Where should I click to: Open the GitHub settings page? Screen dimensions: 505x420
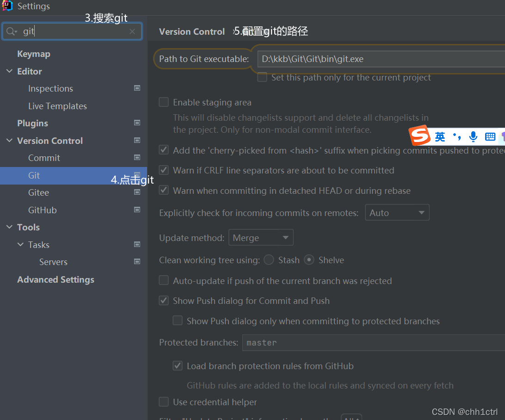(x=43, y=210)
